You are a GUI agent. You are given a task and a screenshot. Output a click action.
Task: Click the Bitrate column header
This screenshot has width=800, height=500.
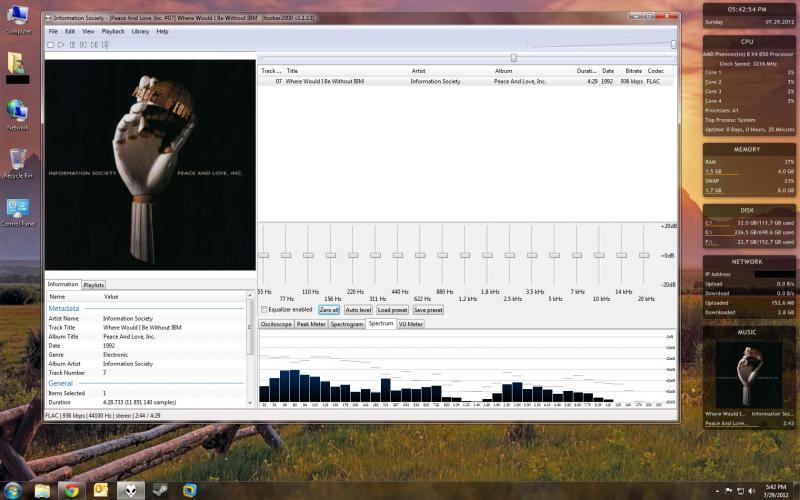click(x=633, y=71)
